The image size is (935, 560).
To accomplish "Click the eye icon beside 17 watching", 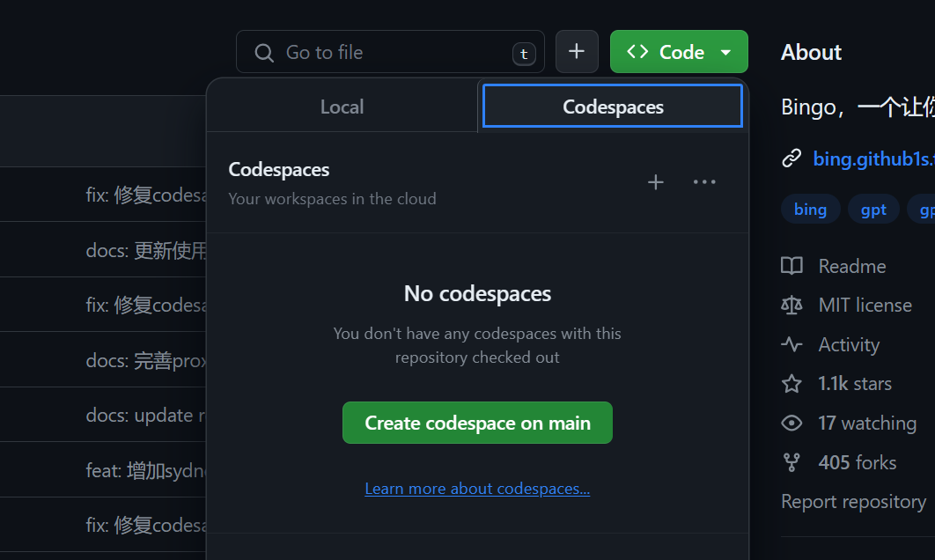I will [x=791, y=424].
